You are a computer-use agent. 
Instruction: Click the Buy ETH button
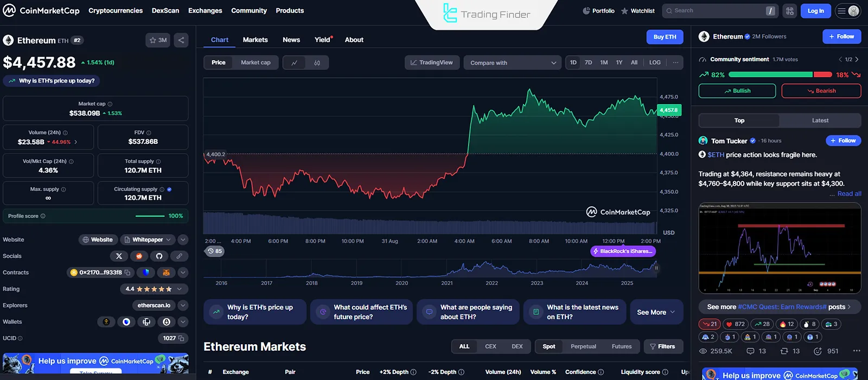(665, 37)
